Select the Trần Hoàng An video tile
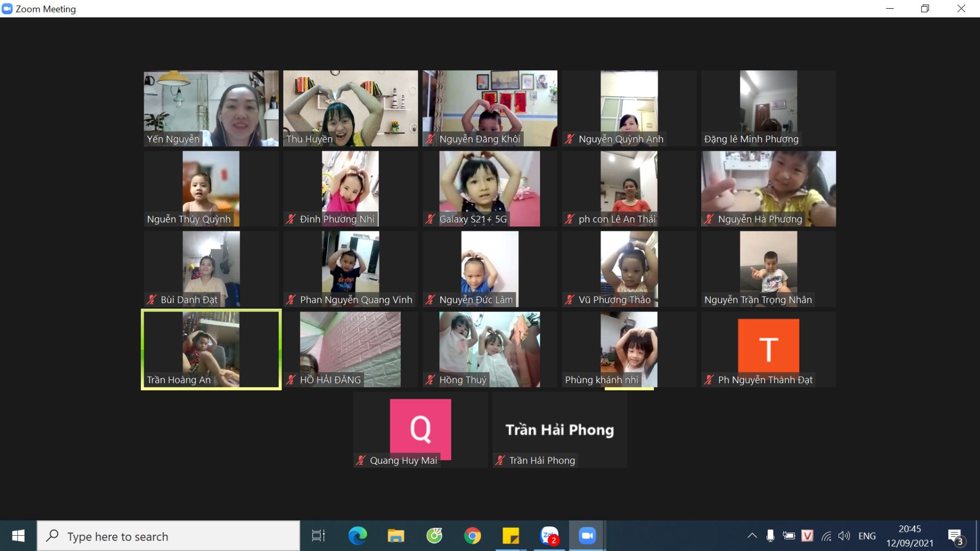The height and width of the screenshot is (551, 980). (x=211, y=350)
